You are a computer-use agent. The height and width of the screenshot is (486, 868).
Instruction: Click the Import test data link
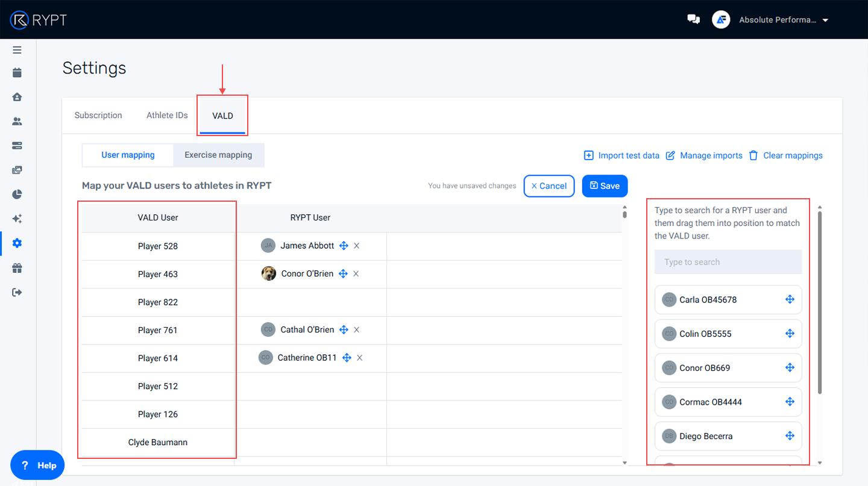[621, 155]
